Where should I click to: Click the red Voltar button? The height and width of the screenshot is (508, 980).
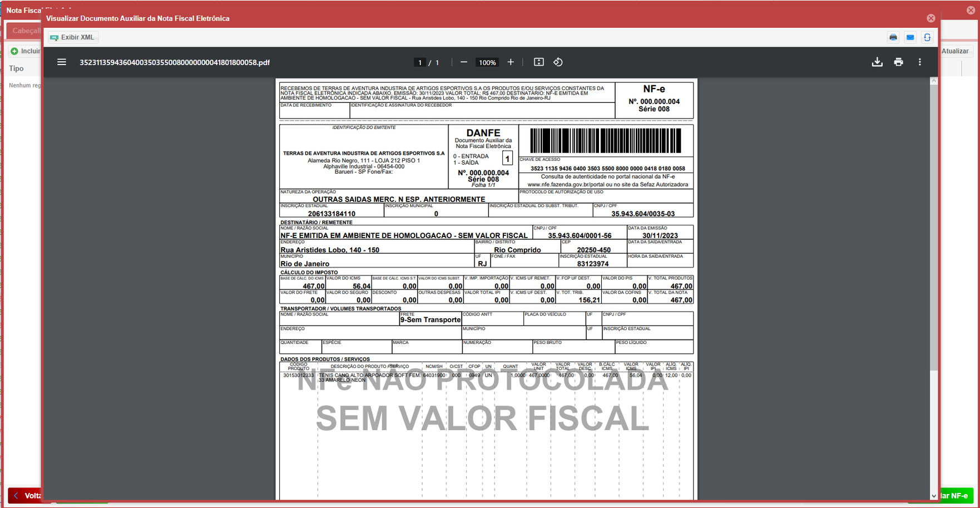[x=25, y=495]
